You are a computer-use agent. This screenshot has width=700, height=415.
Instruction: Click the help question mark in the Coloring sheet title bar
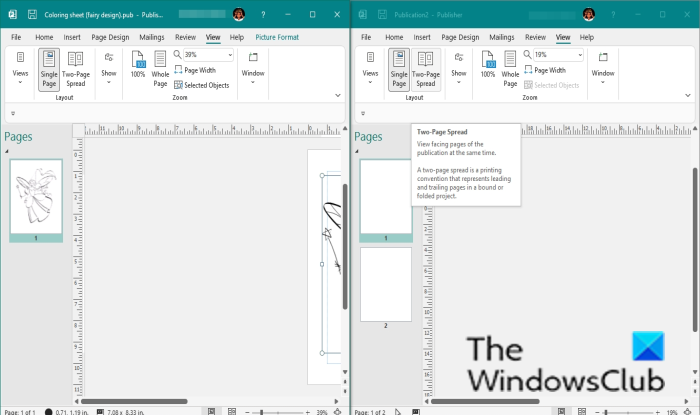[x=263, y=14]
